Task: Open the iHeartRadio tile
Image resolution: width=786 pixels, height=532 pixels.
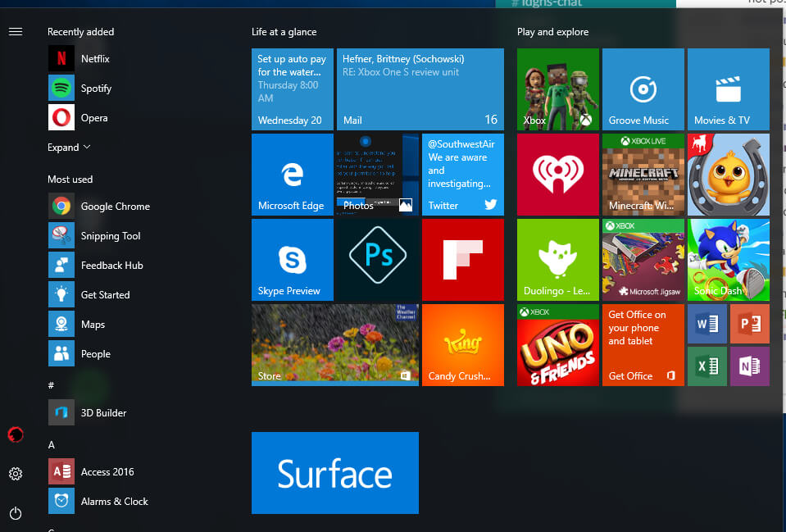Action: pos(558,175)
